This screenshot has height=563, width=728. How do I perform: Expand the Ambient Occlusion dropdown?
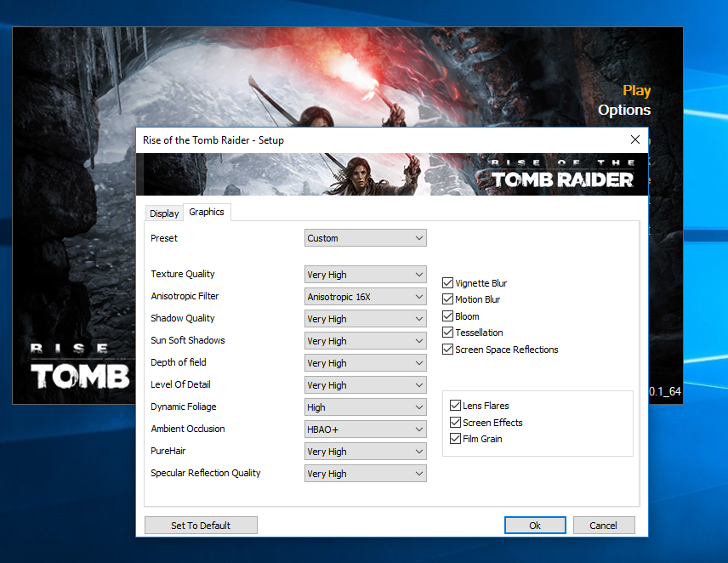coord(366,429)
